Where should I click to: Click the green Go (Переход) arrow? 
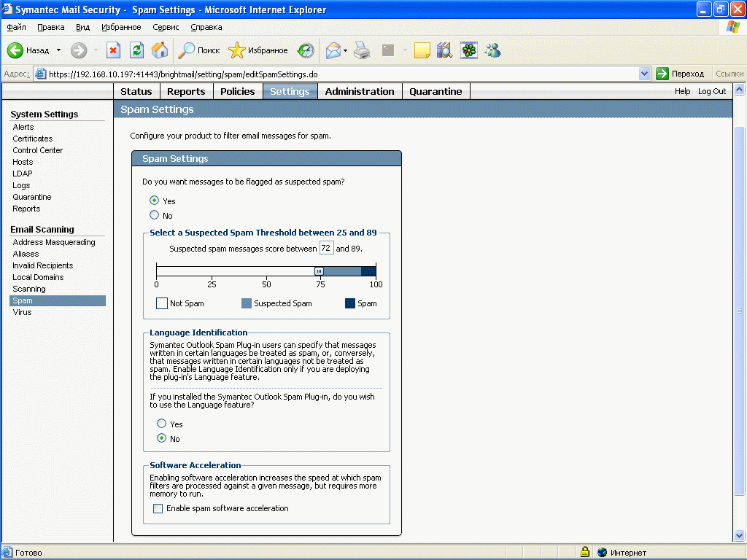tap(662, 74)
